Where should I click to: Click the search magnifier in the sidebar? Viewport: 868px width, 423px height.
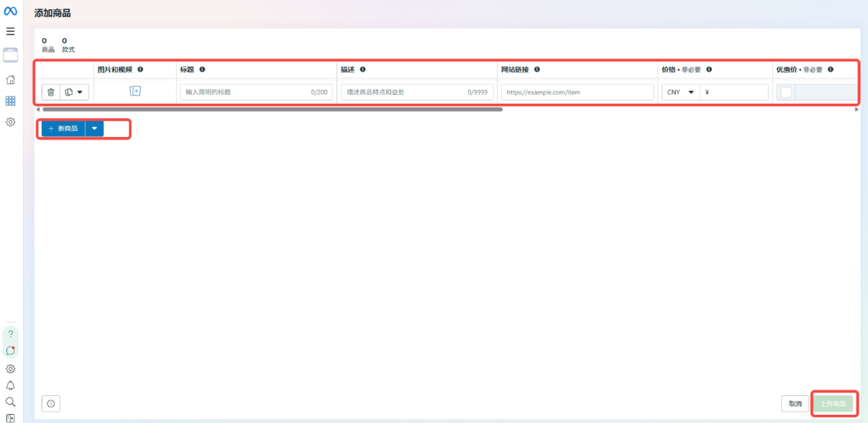click(x=10, y=402)
